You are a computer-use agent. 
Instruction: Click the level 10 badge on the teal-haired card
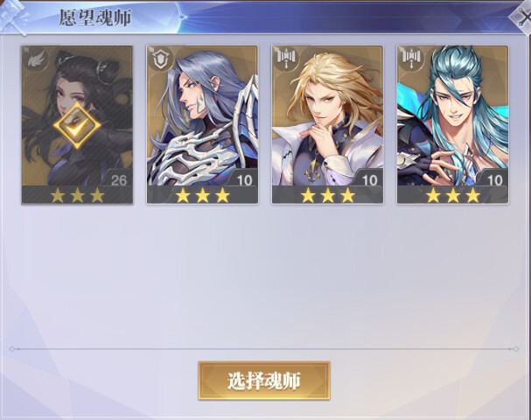pos(495,180)
